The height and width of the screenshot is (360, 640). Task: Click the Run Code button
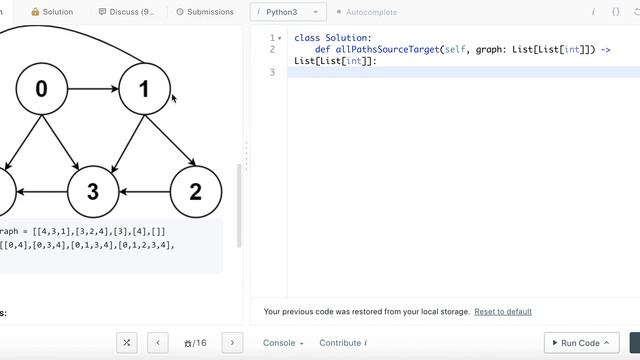pos(582,343)
